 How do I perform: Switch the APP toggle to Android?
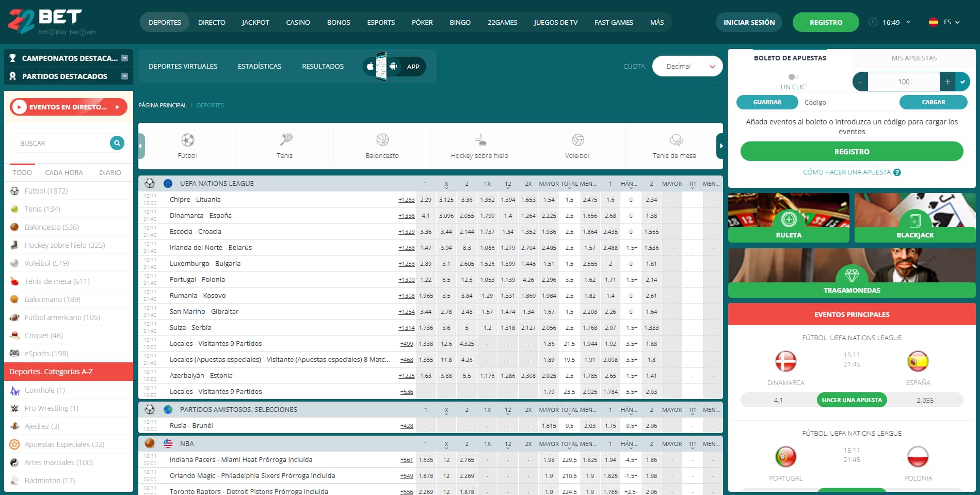click(x=393, y=66)
